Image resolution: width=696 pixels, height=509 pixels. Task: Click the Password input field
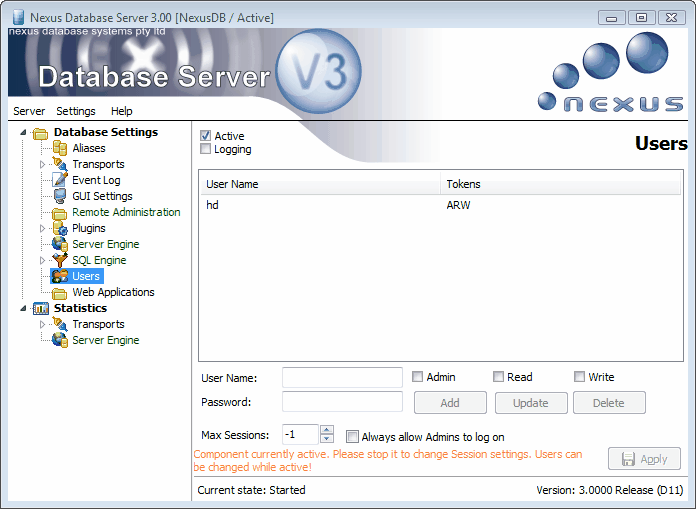pyautogui.click(x=342, y=402)
